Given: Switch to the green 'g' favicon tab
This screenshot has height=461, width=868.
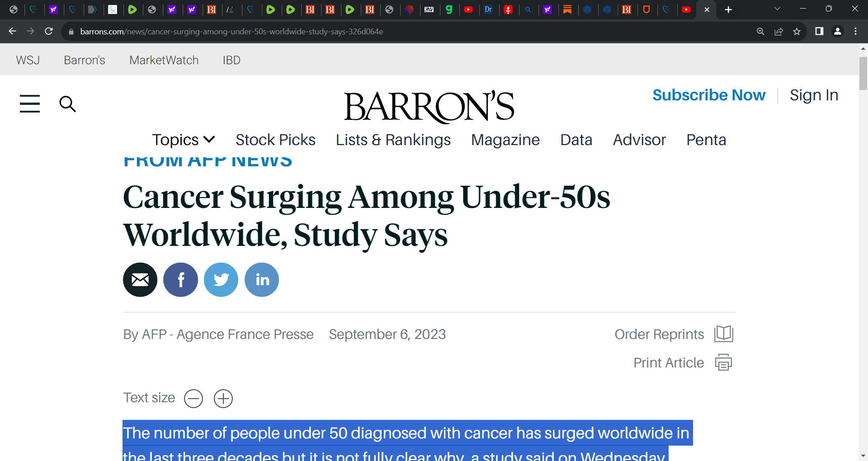Looking at the screenshot, I should point(449,9).
